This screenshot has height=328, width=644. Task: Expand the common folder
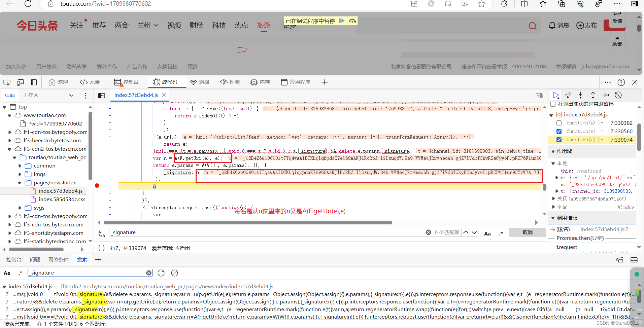(20, 166)
